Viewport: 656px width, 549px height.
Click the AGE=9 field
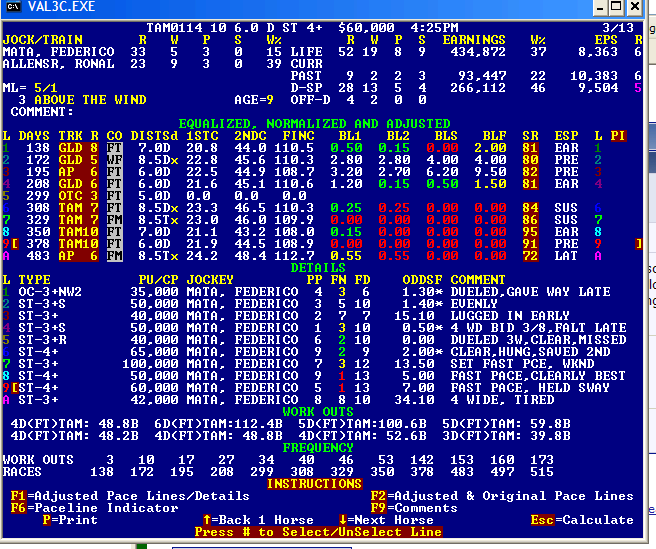point(254,100)
